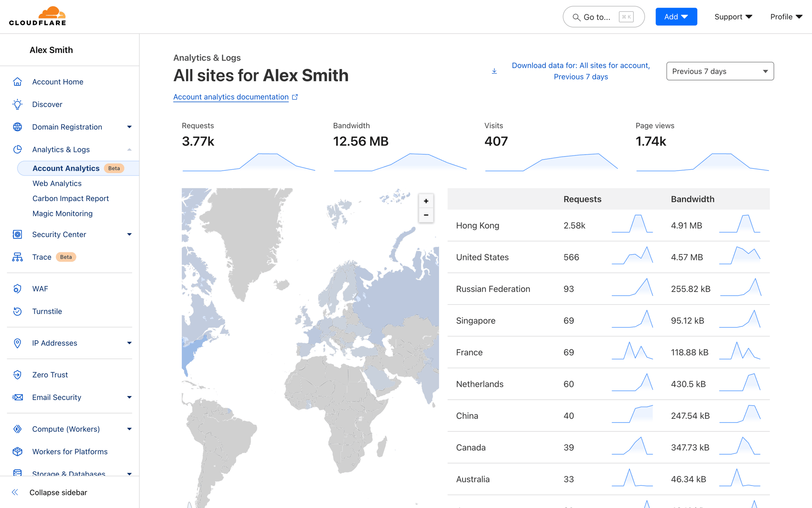Image resolution: width=812 pixels, height=508 pixels.
Task: Expand the Security Center submenu arrow
Action: 129,234
